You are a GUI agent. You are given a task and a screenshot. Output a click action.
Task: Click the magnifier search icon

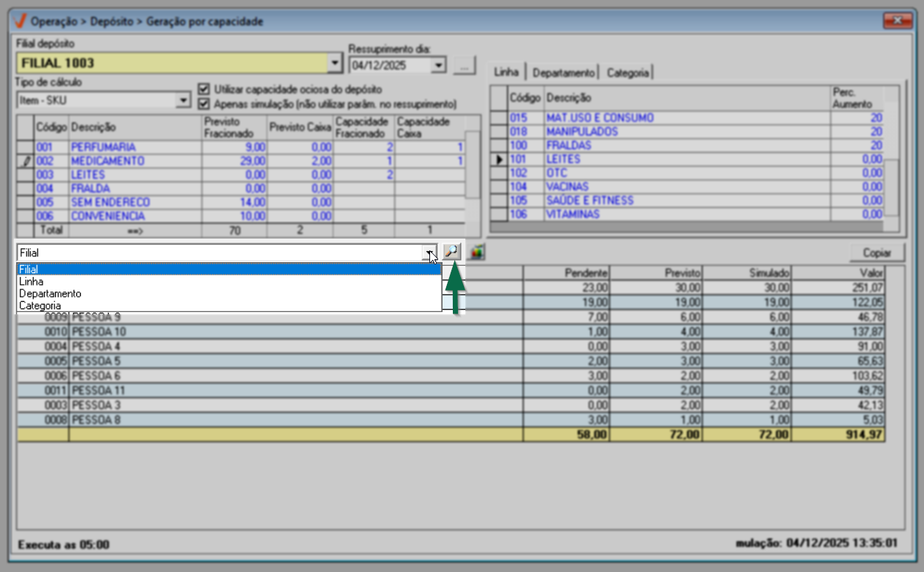click(452, 252)
